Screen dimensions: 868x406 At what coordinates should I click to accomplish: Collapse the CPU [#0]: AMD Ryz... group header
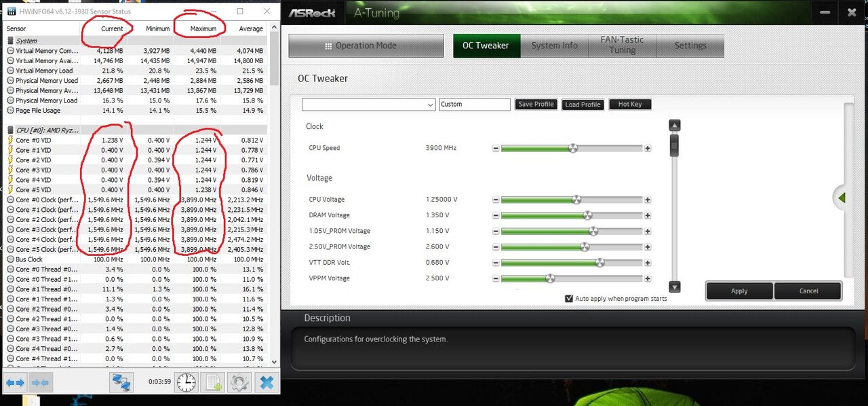pos(136,130)
